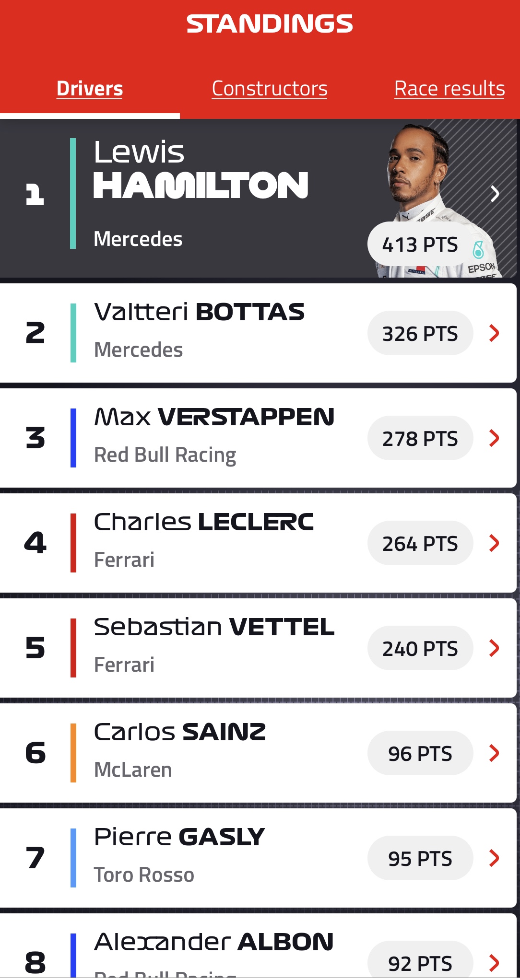Tap the 326 PTS pill for Bottas
Image resolution: width=520 pixels, height=980 pixels.
420,333
